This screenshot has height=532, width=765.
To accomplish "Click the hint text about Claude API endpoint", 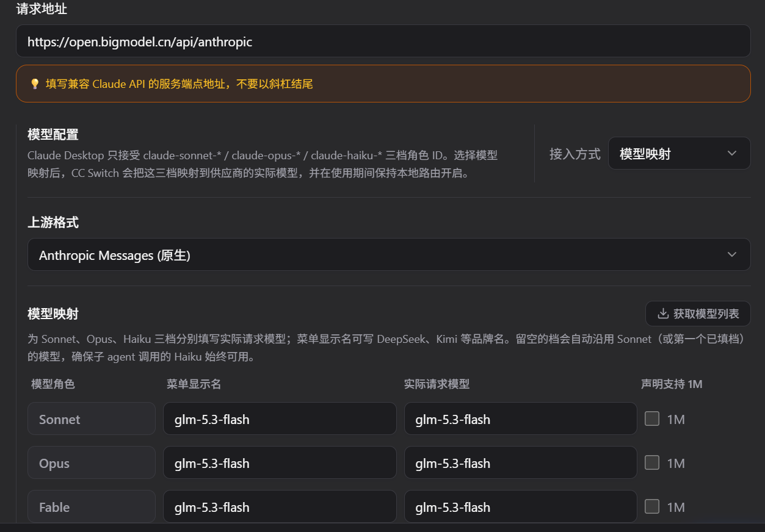I will (x=179, y=84).
